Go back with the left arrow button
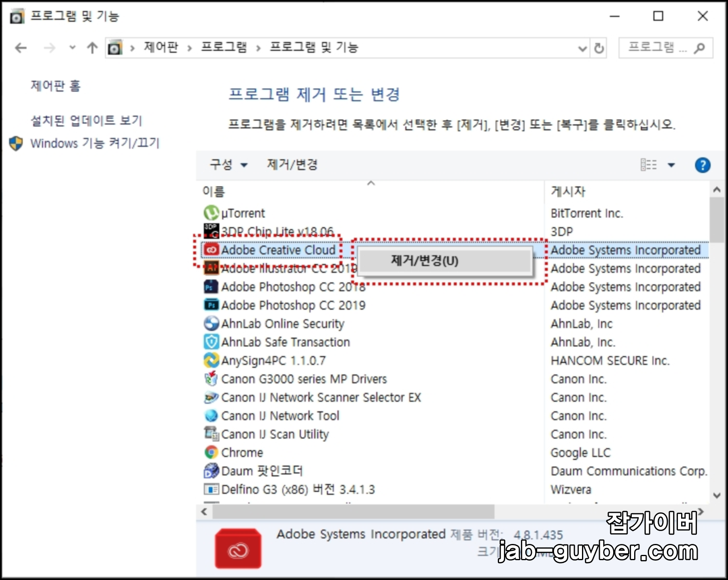Screen dimensions: 728x580 click(21, 48)
